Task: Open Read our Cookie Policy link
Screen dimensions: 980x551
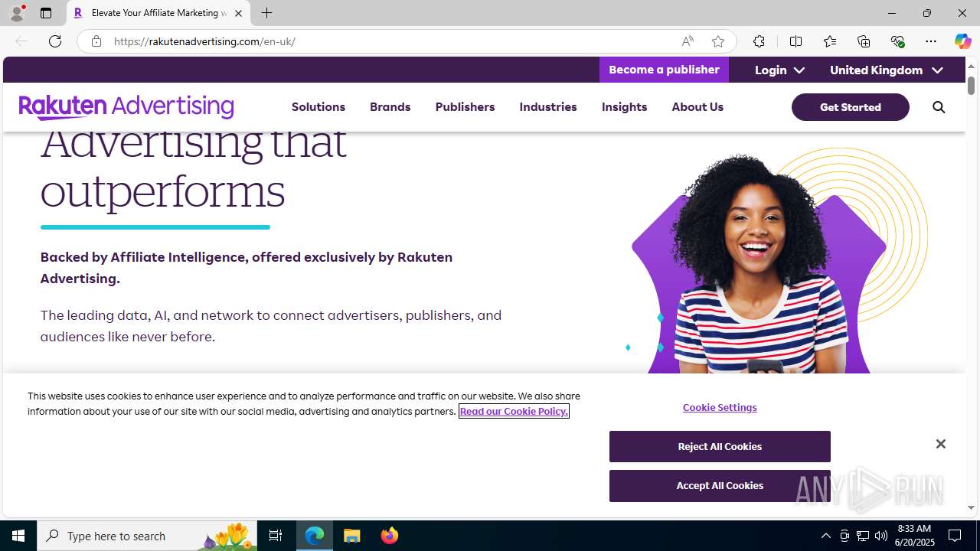Action: point(514,411)
